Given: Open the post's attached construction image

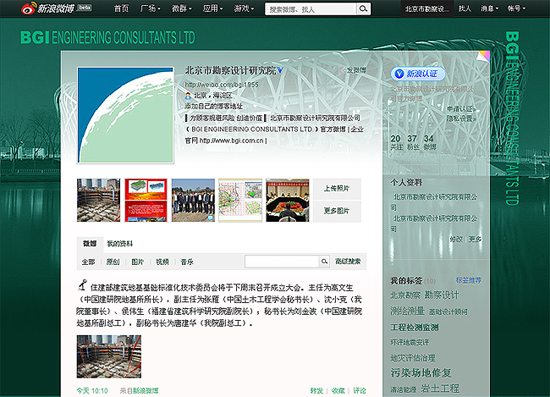Looking at the screenshot, I should (109, 356).
